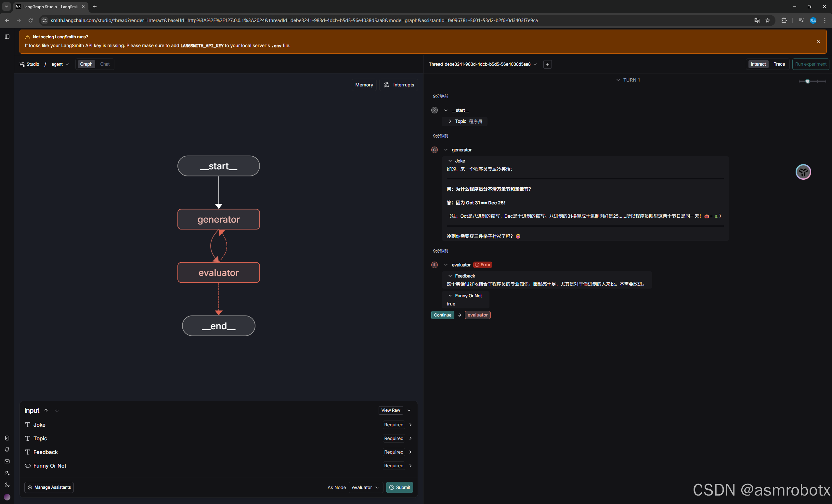Open the tab search dropdown in Chrome
The height and width of the screenshot is (504, 832).
pyautogui.click(x=6, y=6)
